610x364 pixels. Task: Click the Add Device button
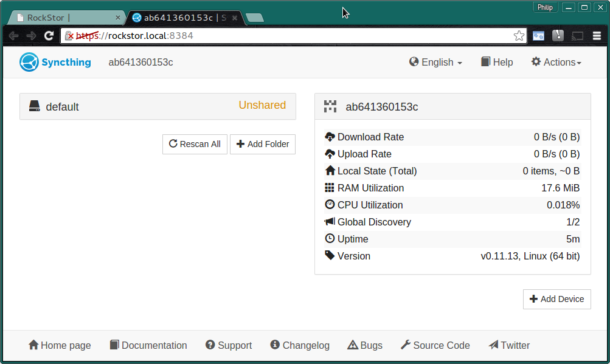coord(556,299)
